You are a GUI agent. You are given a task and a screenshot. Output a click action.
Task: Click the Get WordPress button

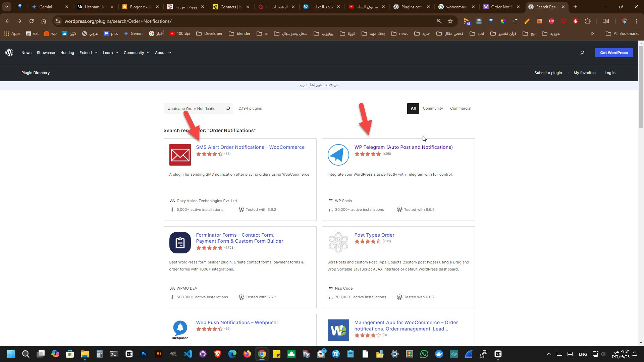click(614, 53)
